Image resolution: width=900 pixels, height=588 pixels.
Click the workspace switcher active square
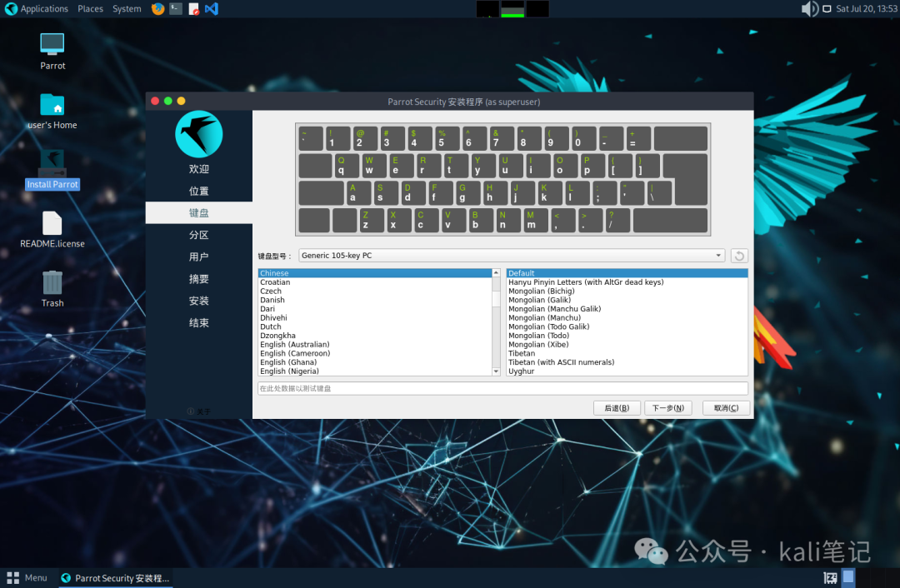click(848, 577)
